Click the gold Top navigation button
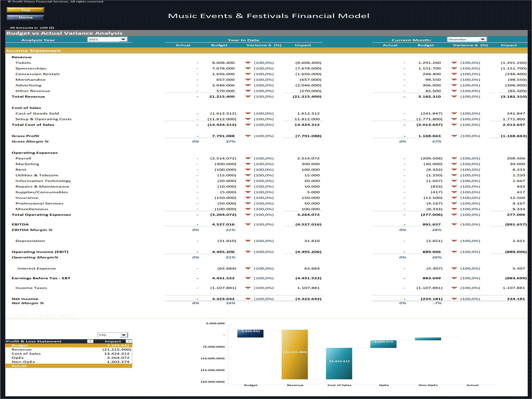This screenshot has height=399, width=532. (x=25, y=10)
